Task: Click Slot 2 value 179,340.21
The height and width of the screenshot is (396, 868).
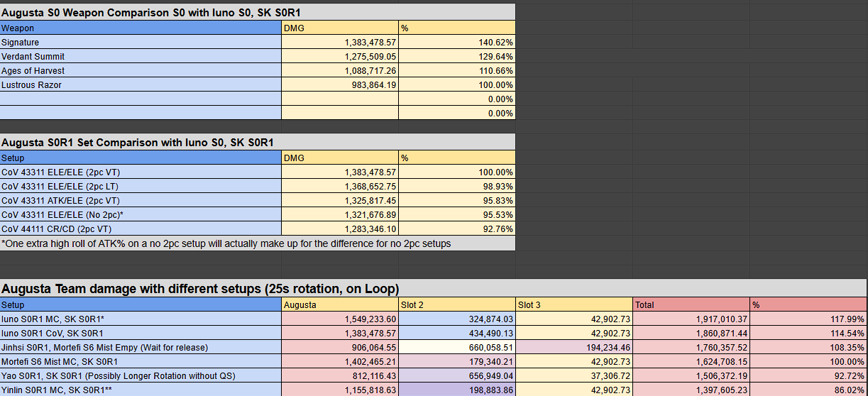Action: [457, 362]
